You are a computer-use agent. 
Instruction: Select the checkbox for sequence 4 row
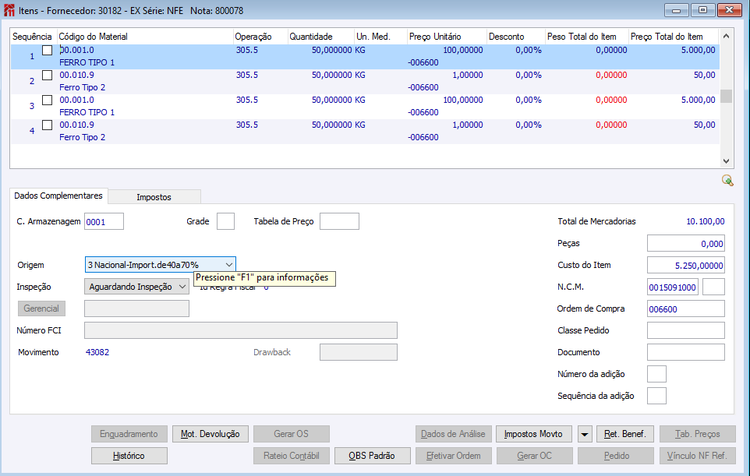point(47,125)
